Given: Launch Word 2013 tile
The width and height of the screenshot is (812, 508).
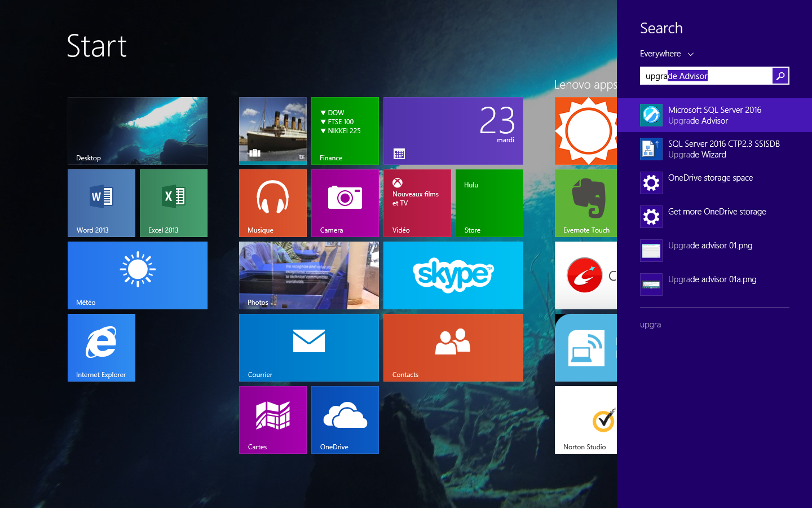Looking at the screenshot, I should coord(101,203).
